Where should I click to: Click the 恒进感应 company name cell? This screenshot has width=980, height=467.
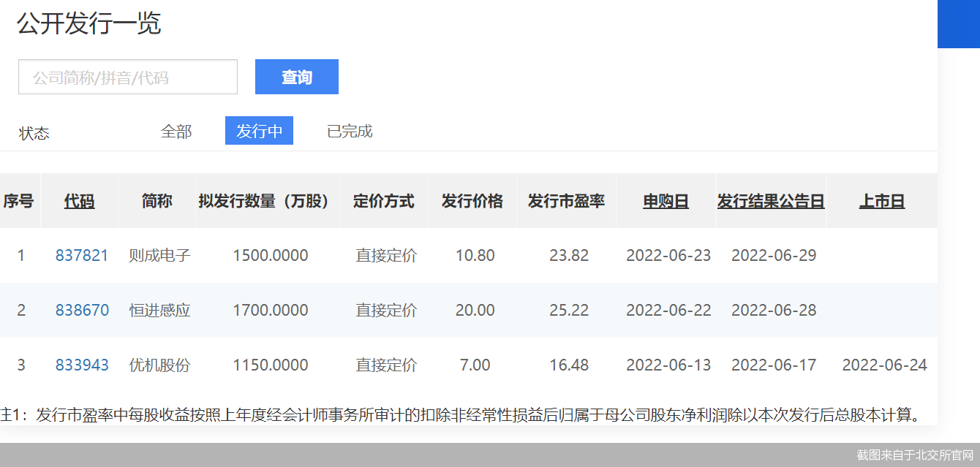pyautogui.click(x=159, y=311)
